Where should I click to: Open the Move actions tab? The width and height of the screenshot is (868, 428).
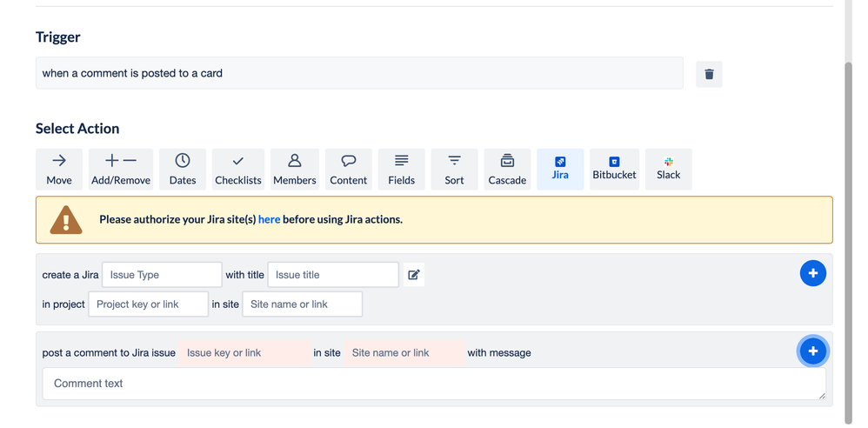point(59,170)
